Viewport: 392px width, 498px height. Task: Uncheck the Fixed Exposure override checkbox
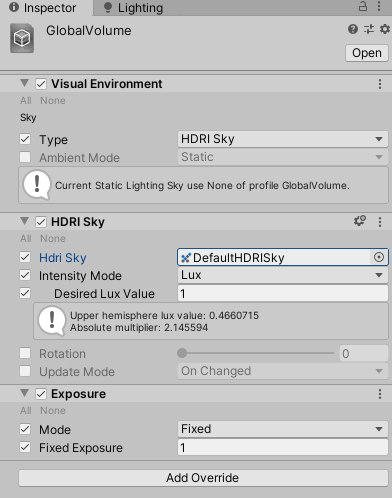point(25,447)
